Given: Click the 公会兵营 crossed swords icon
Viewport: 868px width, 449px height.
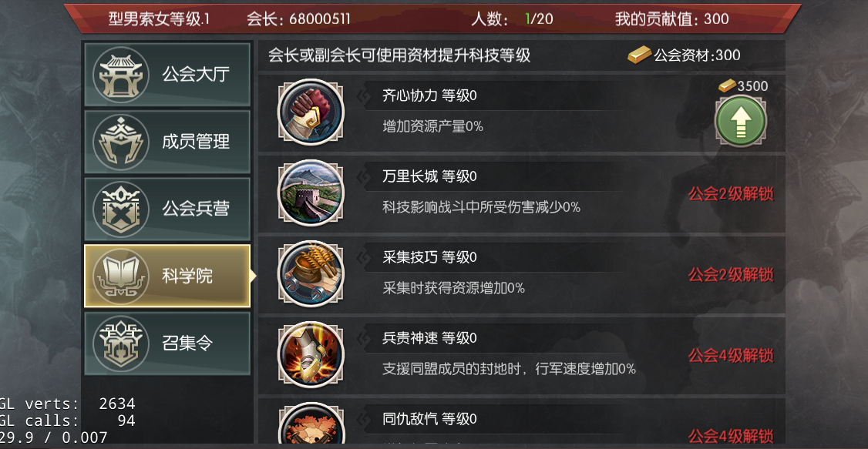Looking at the screenshot, I should 121,209.
